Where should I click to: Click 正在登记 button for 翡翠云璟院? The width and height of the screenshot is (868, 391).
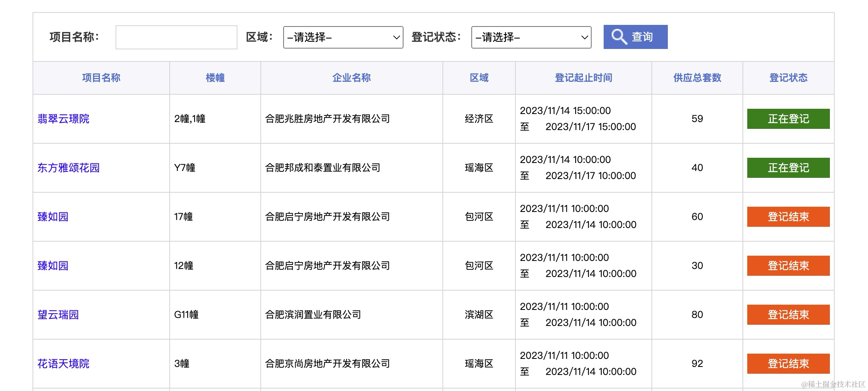(788, 119)
